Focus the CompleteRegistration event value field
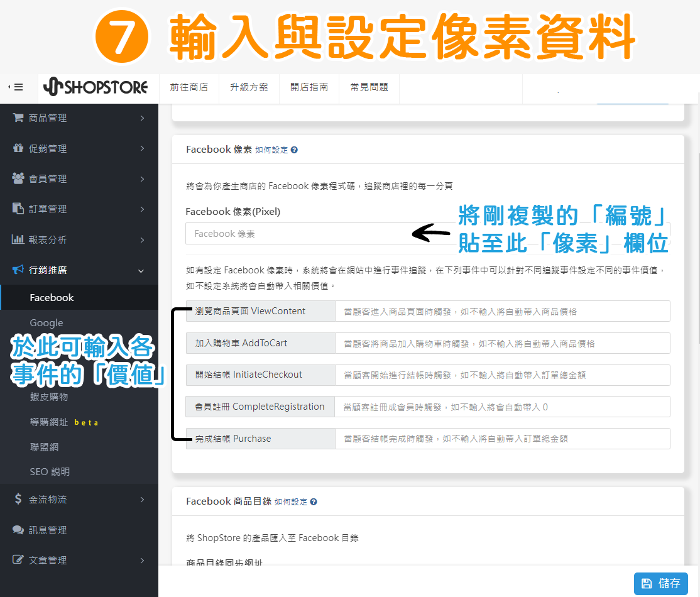700x597 pixels. [502, 407]
